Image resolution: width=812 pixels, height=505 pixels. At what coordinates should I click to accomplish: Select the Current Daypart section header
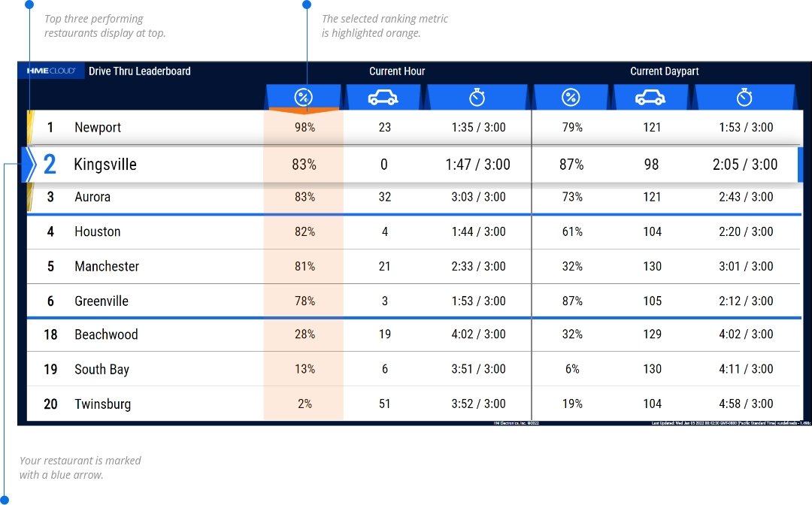pyautogui.click(x=664, y=71)
